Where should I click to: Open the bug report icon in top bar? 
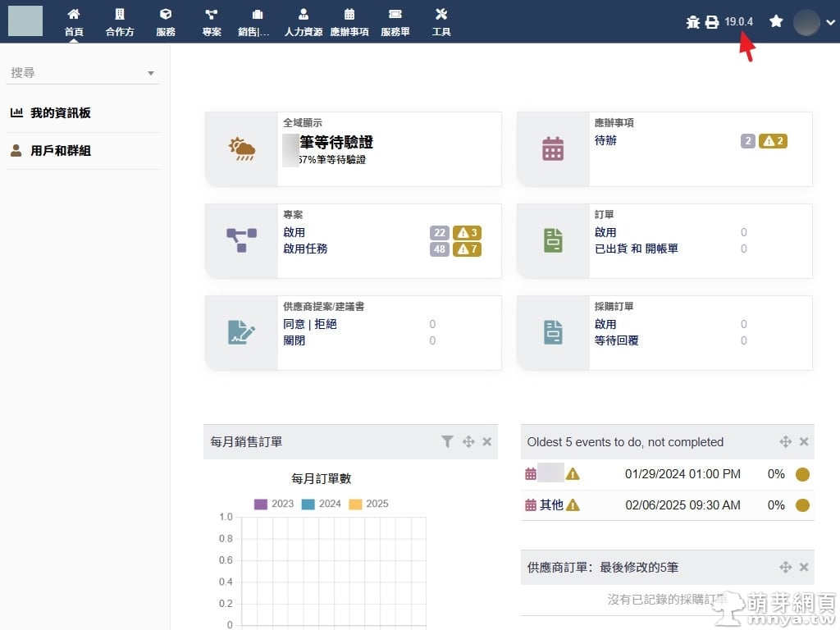(x=693, y=22)
